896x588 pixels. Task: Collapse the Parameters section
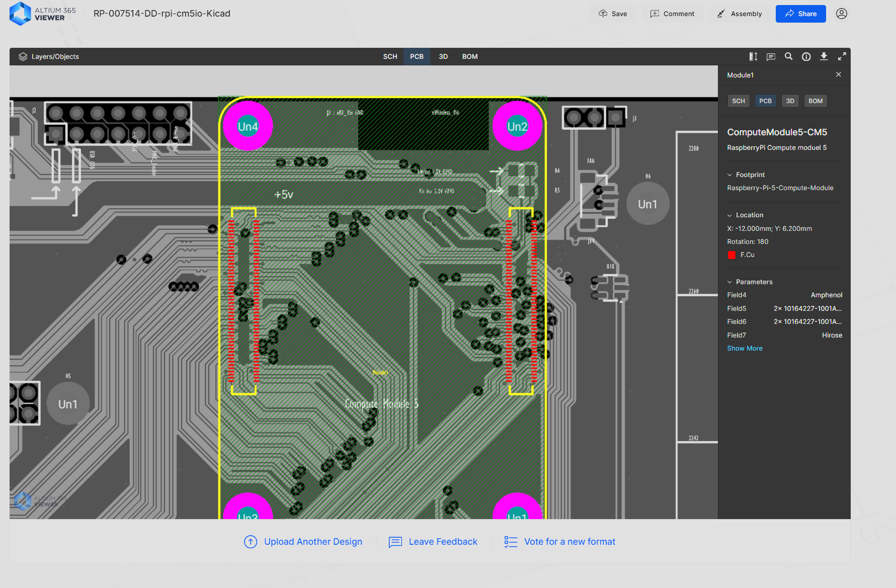(x=729, y=282)
